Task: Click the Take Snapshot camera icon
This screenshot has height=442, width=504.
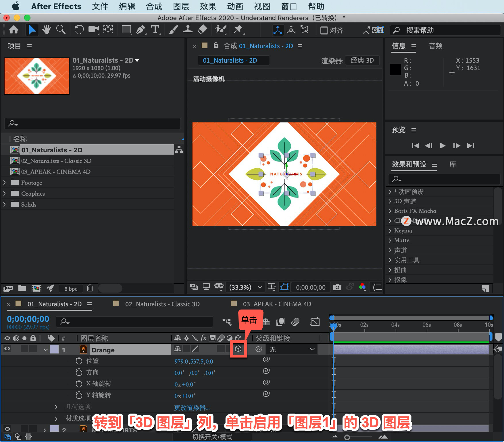Action: tap(337, 287)
